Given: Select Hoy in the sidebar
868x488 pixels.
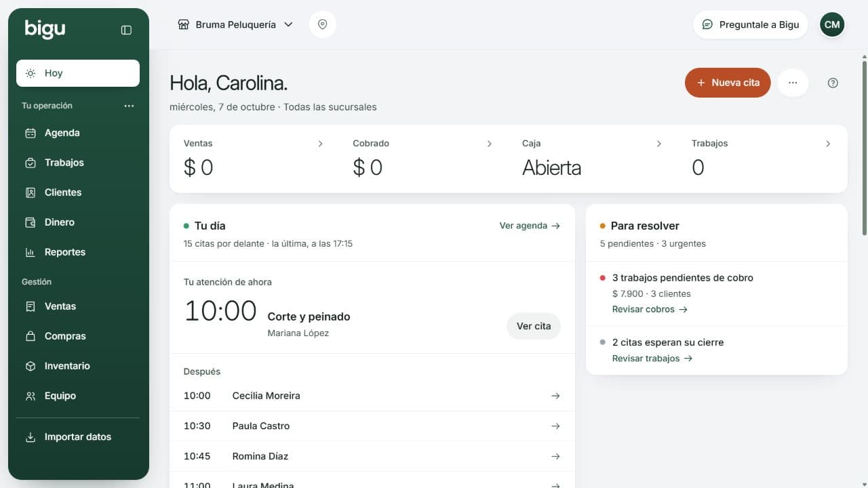Looking at the screenshot, I should tap(78, 73).
